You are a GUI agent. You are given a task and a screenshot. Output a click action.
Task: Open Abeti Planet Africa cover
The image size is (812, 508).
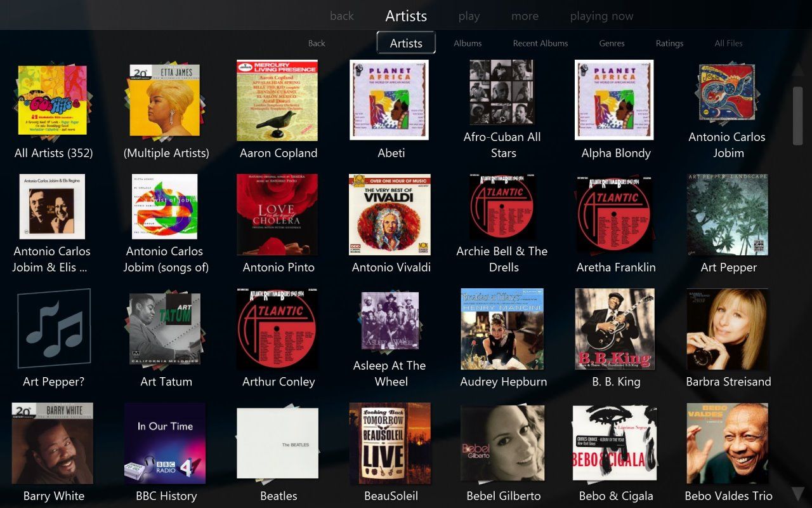pos(389,100)
